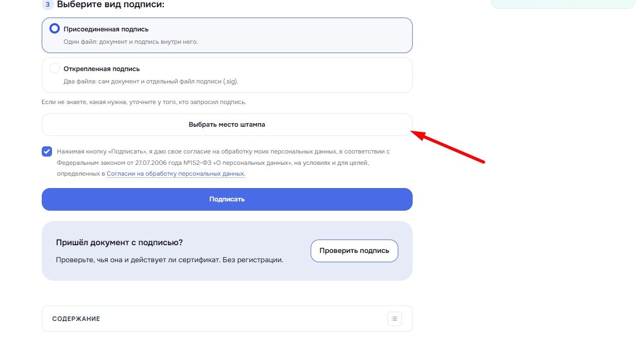Click the Проверить подпись button
The image size is (644, 357).
(354, 251)
